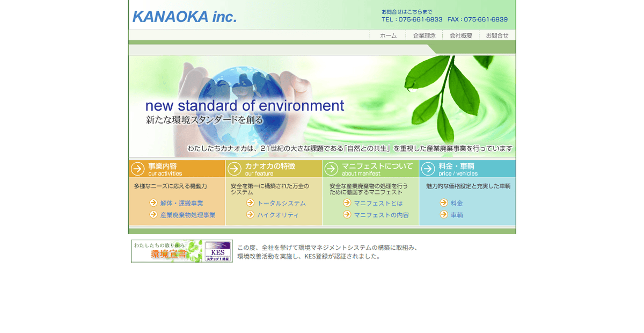Image resolution: width=644 pixels, height=333 pixels.
Task: Click the arrow icon beside トータルシステム
Action: tap(250, 203)
